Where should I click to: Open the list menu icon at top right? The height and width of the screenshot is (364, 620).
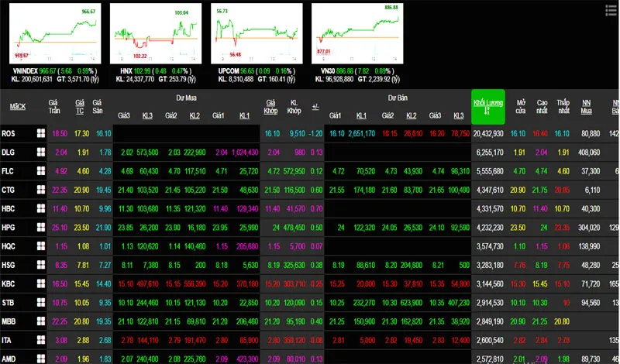pyautogui.click(x=611, y=11)
